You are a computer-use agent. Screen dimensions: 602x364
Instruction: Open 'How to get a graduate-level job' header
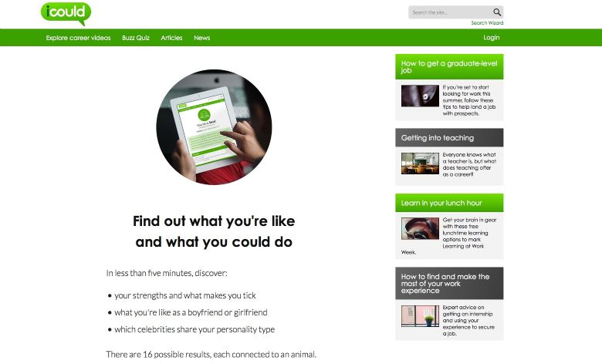click(449, 67)
